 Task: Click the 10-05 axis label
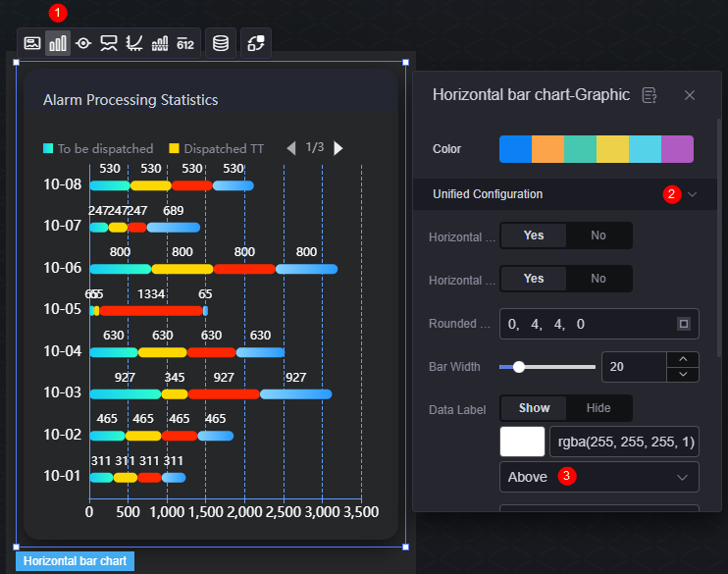(x=62, y=309)
